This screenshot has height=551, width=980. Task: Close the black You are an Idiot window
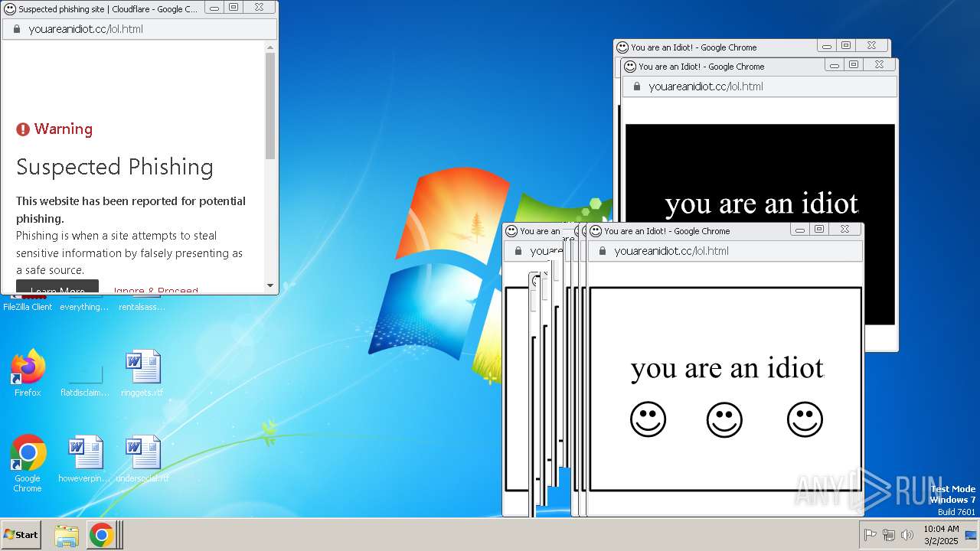[879, 64]
